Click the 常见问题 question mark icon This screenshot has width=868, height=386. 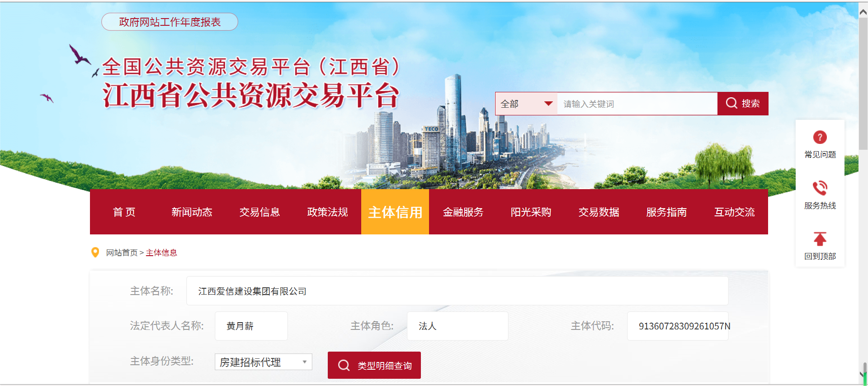(820, 137)
